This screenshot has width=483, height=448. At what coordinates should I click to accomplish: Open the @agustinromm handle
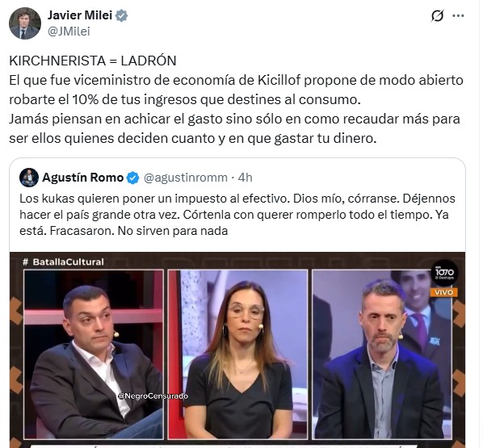tap(186, 178)
